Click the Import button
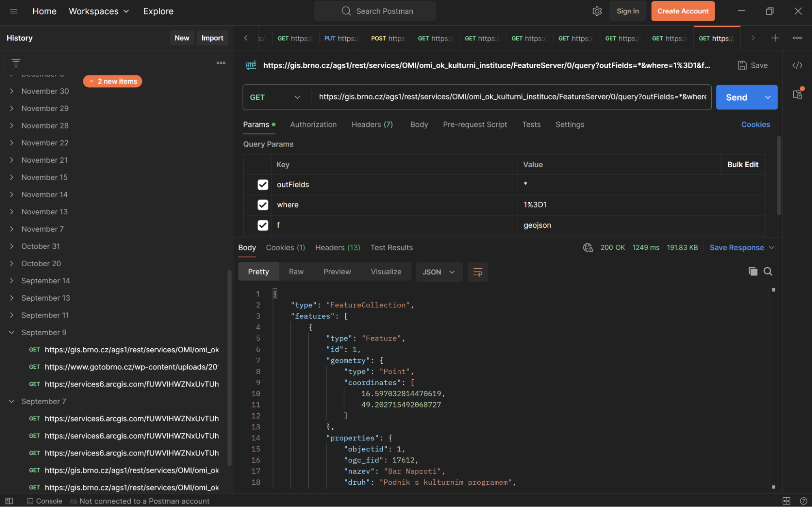This screenshot has height=507, width=812. point(212,38)
